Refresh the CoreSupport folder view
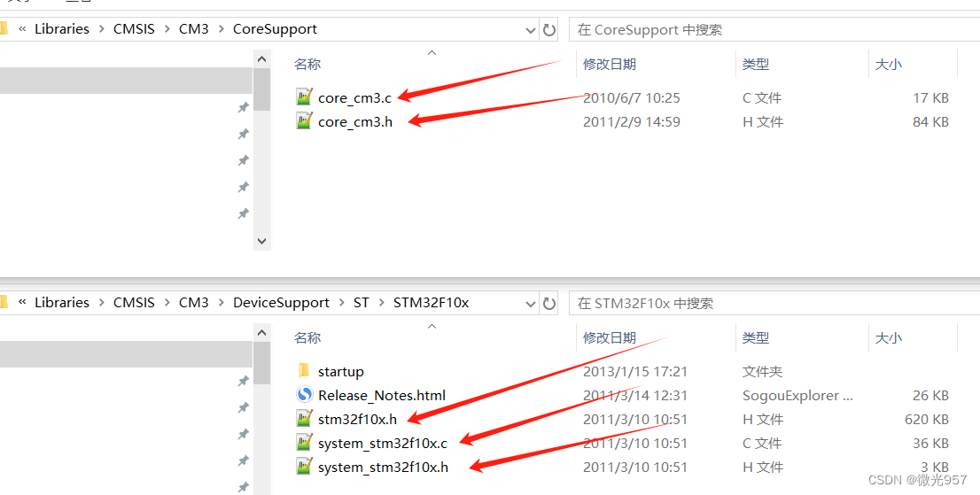Viewport: 980px width, 495px height. click(549, 29)
